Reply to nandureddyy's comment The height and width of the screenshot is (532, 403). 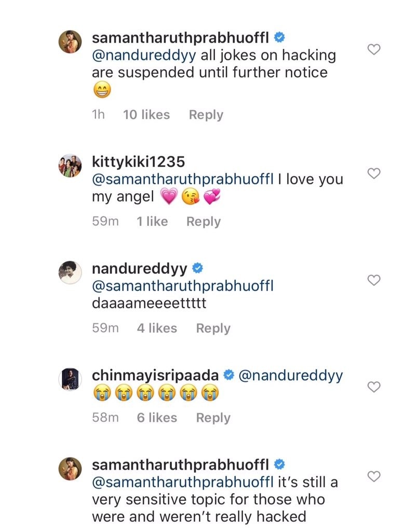click(213, 328)
